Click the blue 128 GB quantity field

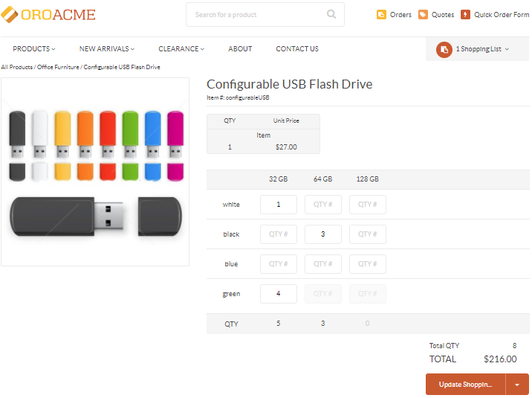tap(368, 264)
